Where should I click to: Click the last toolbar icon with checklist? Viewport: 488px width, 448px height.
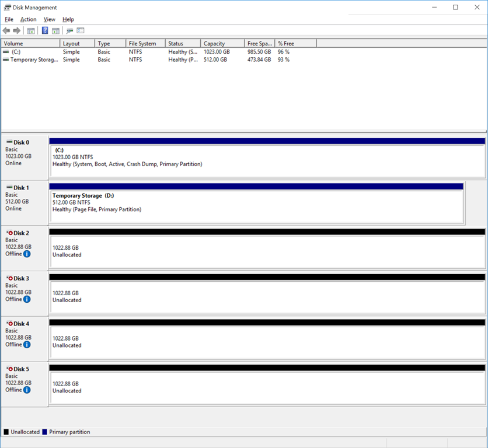coord(81,30)
